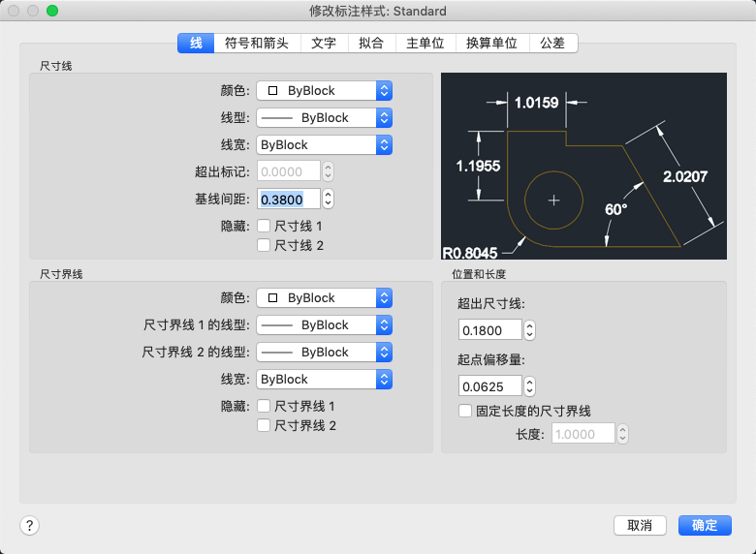Open the 尺寸界线 线宽 dropdown
756x554 pixels.
(x=324, y=379)
